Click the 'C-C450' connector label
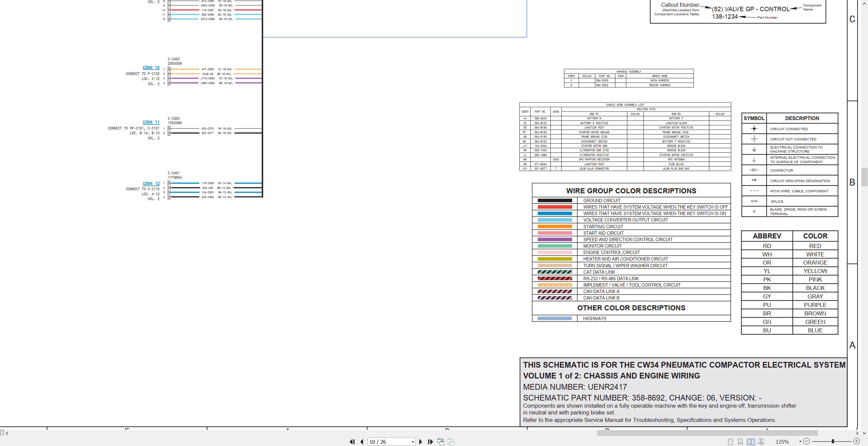 point(174,59)
